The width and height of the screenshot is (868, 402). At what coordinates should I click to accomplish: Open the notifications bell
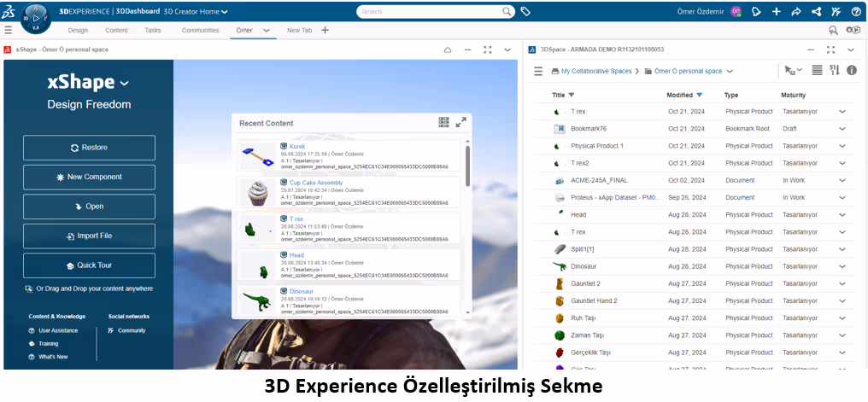[x=756, y=11]
